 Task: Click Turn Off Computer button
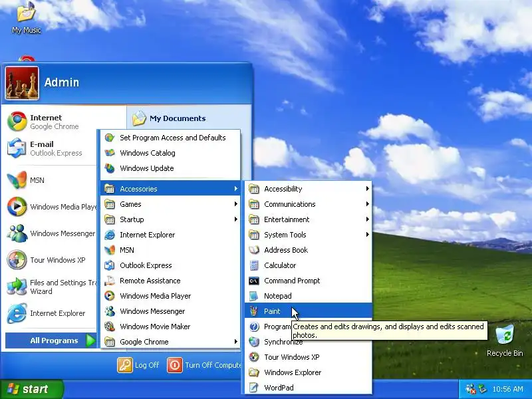204,365
